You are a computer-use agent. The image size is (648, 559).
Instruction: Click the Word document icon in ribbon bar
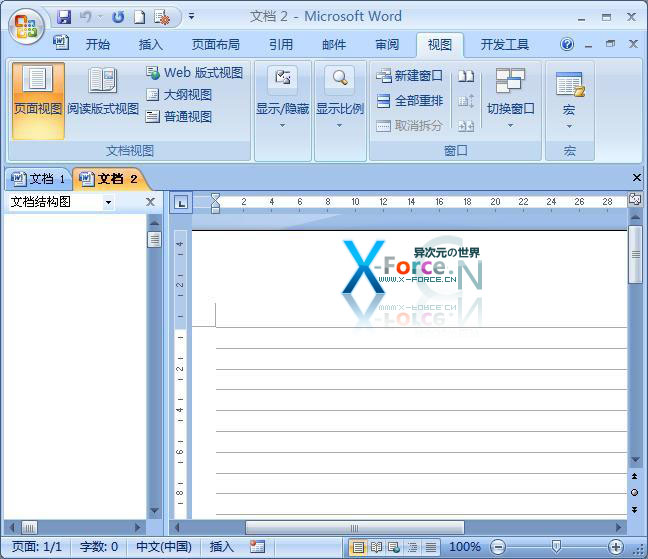point(61,42)
